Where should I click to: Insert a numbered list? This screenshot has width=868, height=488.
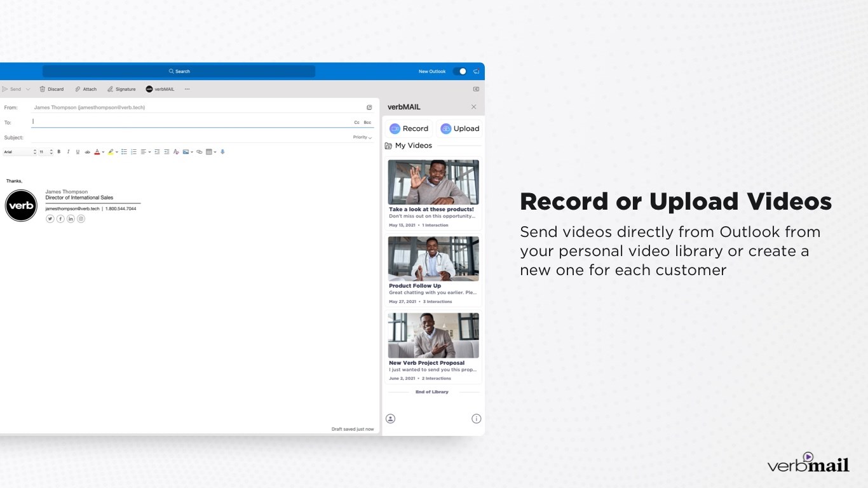tap(133, 152)
